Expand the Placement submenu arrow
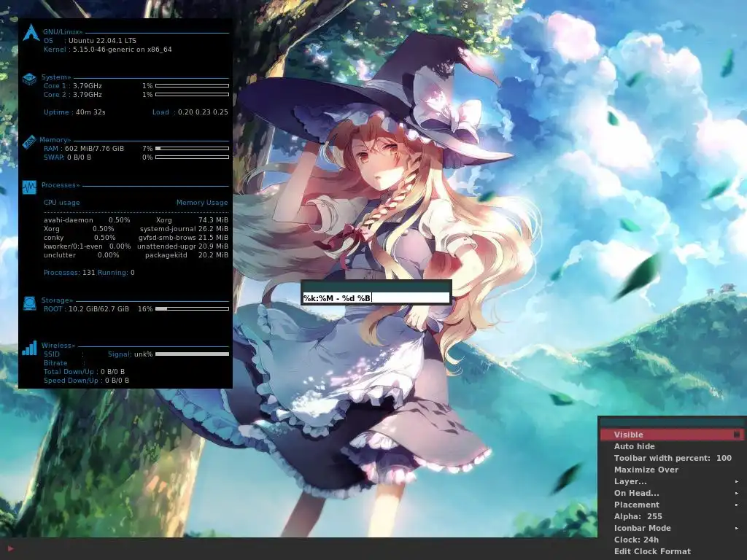 [737, 505]
